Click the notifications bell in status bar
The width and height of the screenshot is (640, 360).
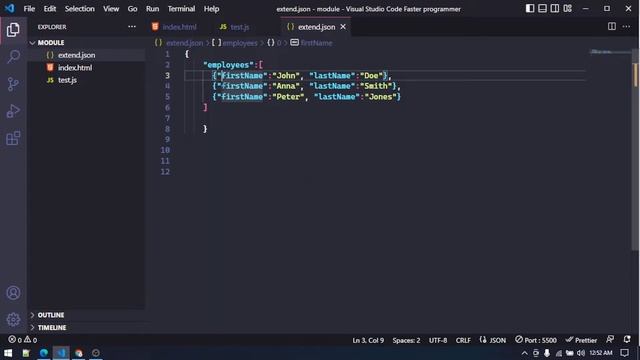(x=627, y=340)
